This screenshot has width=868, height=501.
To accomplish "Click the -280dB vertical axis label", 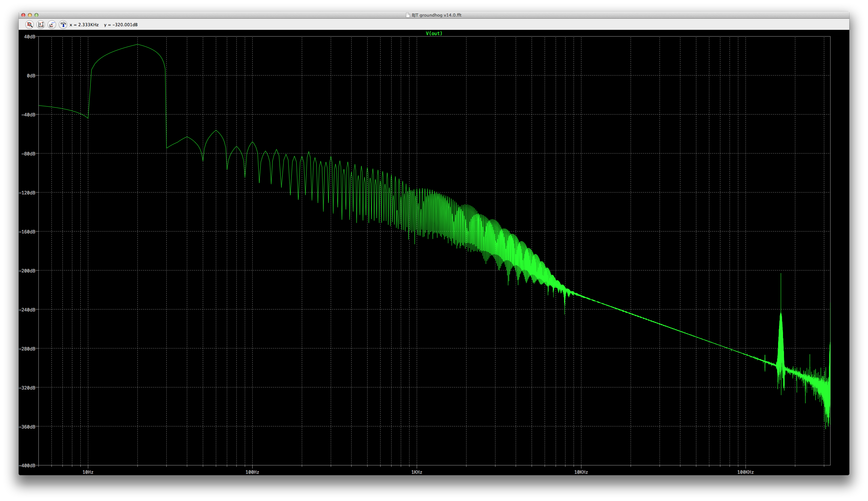I will tap(27, 349).
